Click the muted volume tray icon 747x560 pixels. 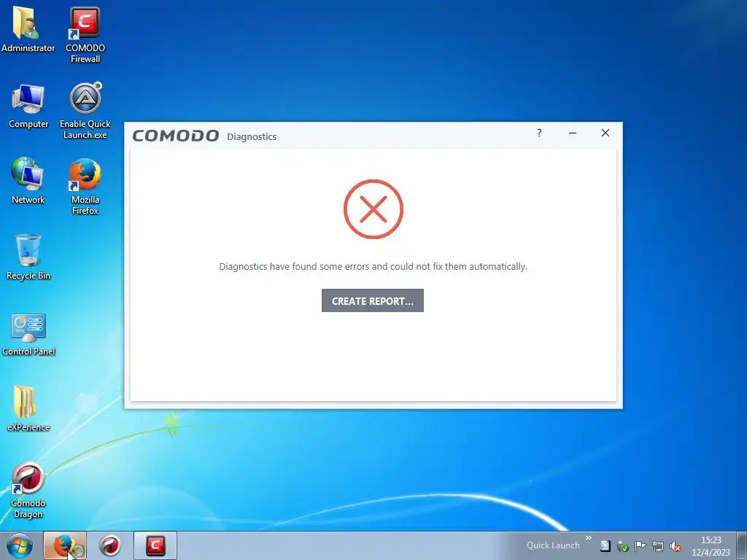[676, 547]
